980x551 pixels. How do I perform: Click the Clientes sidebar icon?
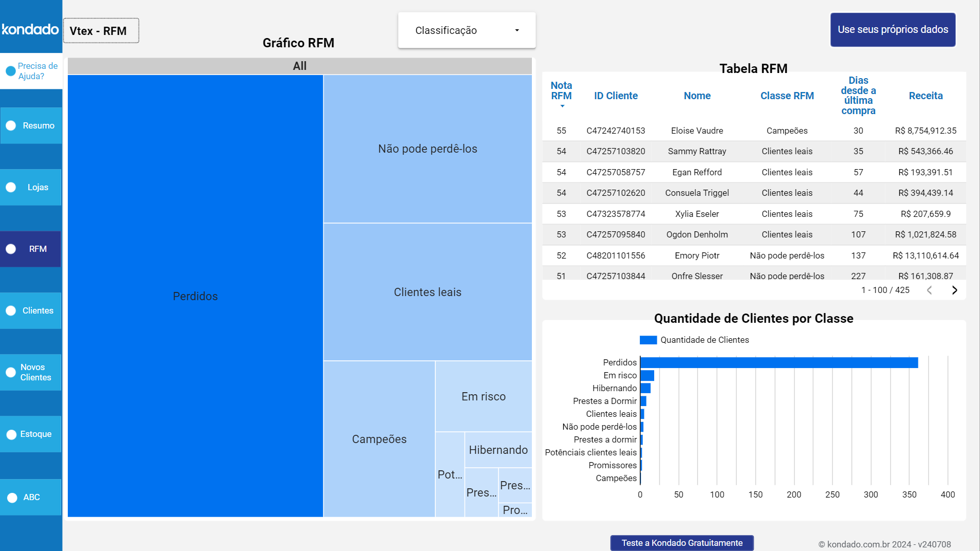coord(10,310)
